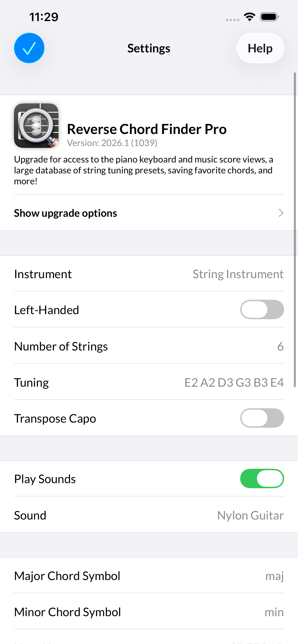Tap the Help button
298x644 pixels.
(260, 48)
